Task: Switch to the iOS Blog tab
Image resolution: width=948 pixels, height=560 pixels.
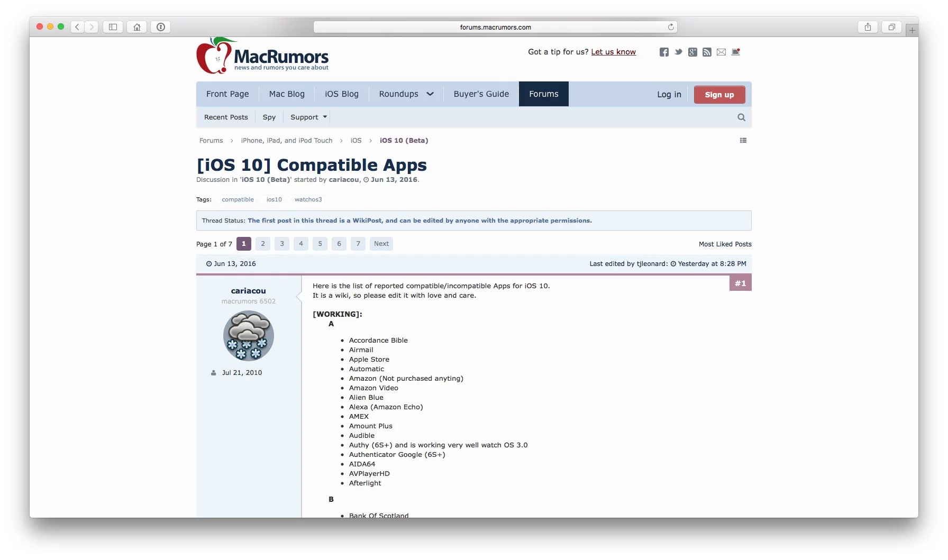Action: tap(341, 94)
